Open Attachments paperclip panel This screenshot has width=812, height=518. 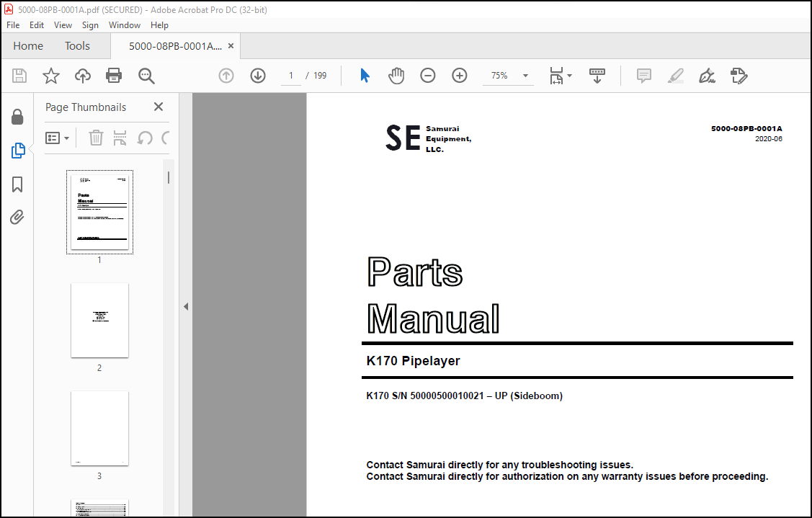(x=17, y=217)
